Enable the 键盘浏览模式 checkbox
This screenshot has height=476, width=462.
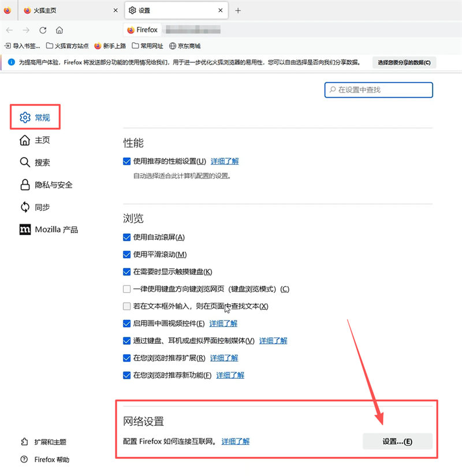pos(126,289)
